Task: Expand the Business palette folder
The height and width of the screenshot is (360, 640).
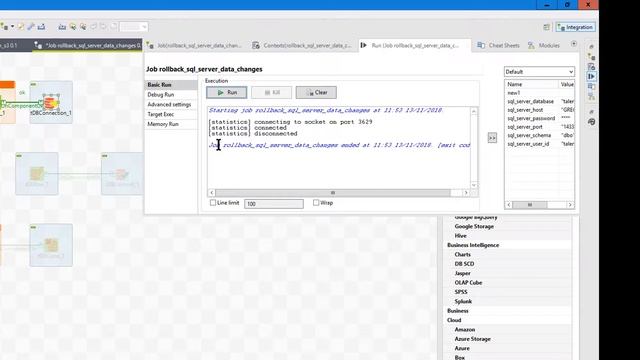Action: click(458, 311)
